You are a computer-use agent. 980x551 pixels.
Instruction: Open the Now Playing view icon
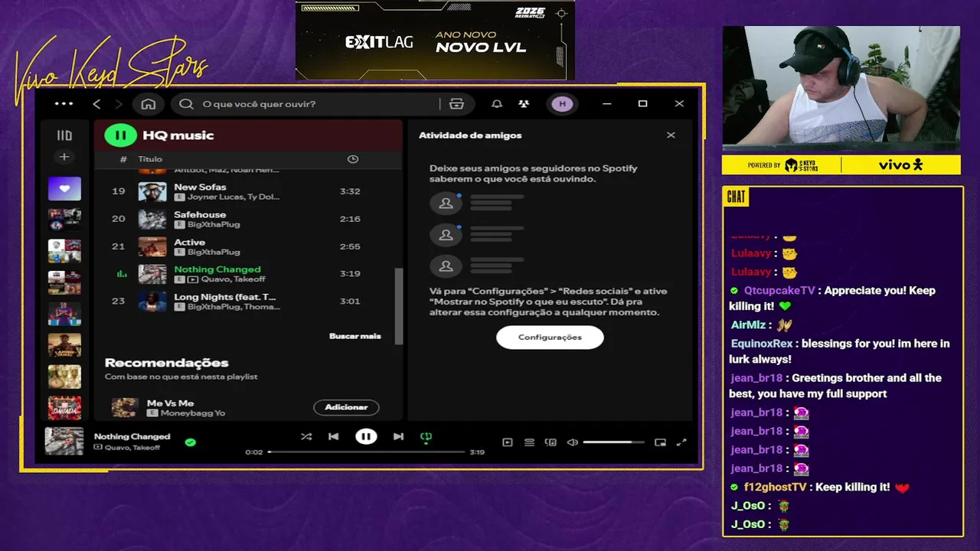(x=508, y=442)
